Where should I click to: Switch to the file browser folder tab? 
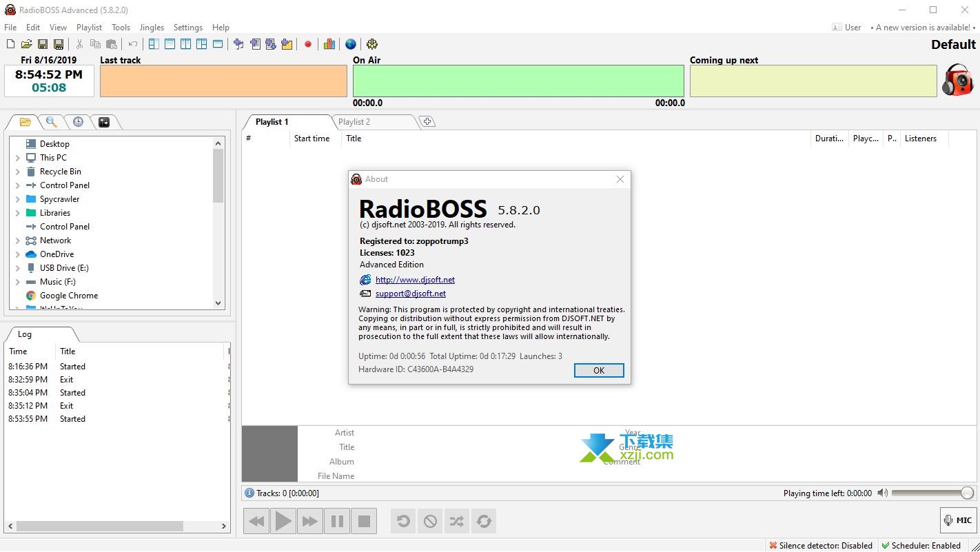[x=25, y=122]
